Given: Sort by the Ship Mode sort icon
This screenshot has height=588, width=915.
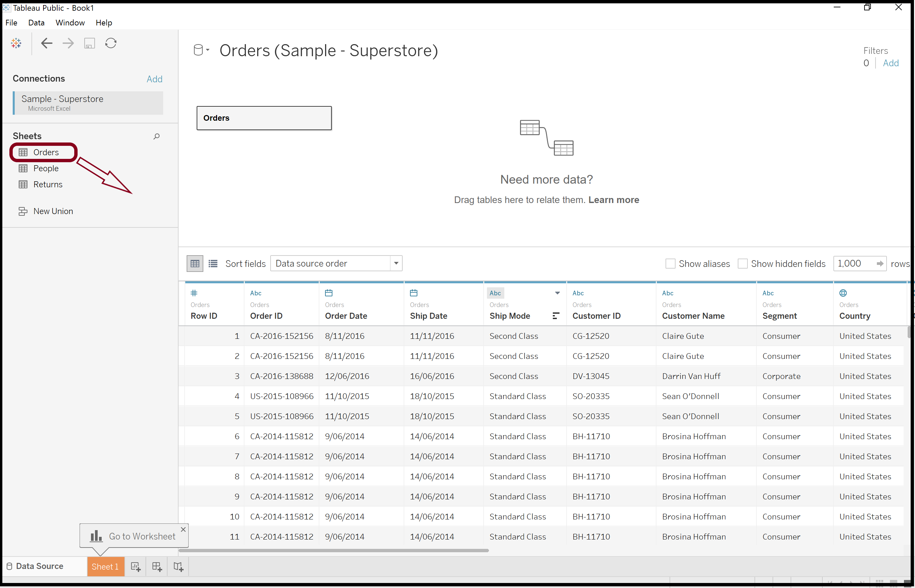Looking at the screenshot, I should (x=556, y=316).
